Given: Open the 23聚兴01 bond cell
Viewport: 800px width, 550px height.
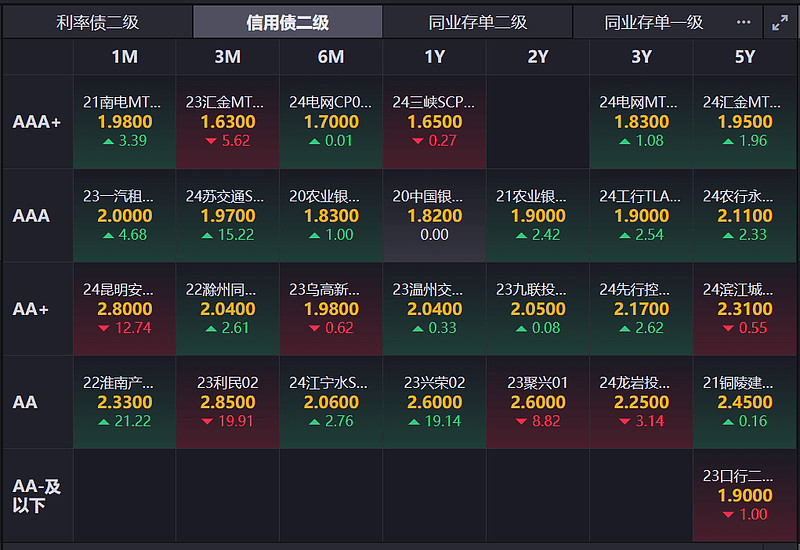Looking at the screenshot, I should 538,403.
